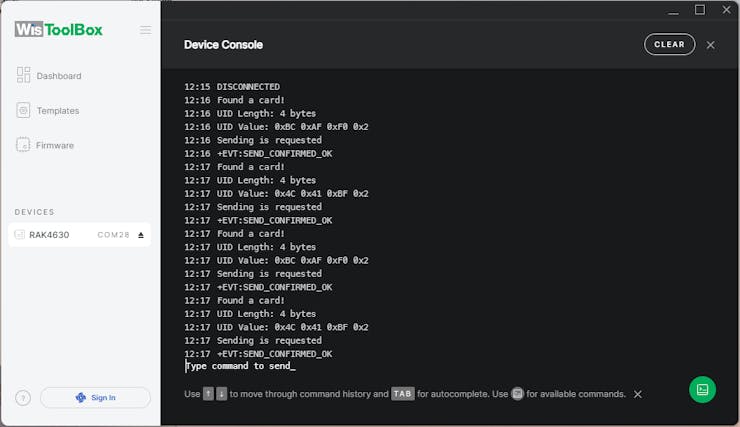The image size is (740, 427).
Task: Click the 12:16 '+EVT:SEND_CONFIRMED_OK' line
Action: 258,154
